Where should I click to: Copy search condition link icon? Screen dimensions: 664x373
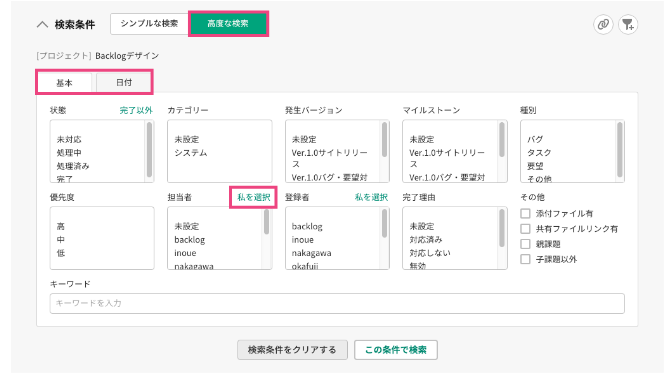603,24
